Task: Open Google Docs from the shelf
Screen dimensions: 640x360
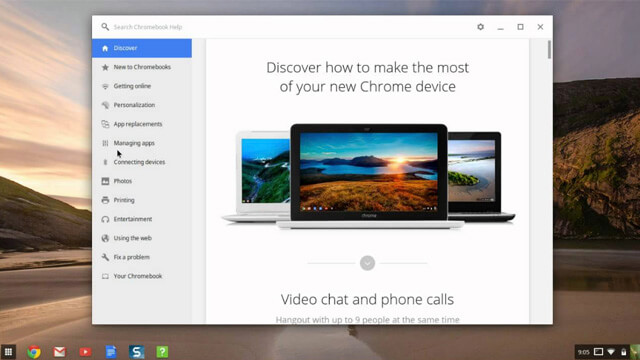Action: click(x=111, y=352)
